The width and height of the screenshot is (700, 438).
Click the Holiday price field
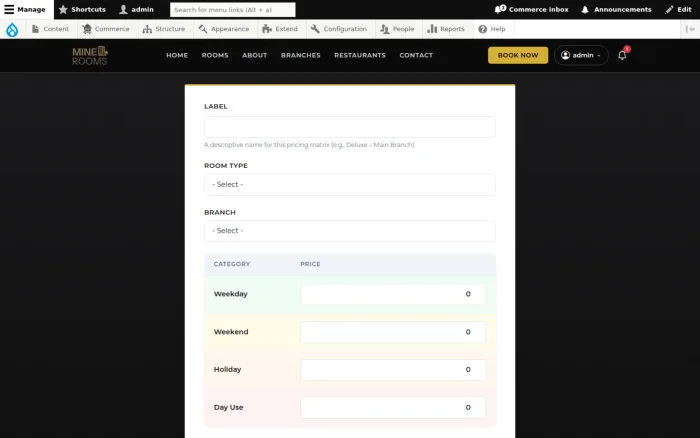tap(393, 370)
